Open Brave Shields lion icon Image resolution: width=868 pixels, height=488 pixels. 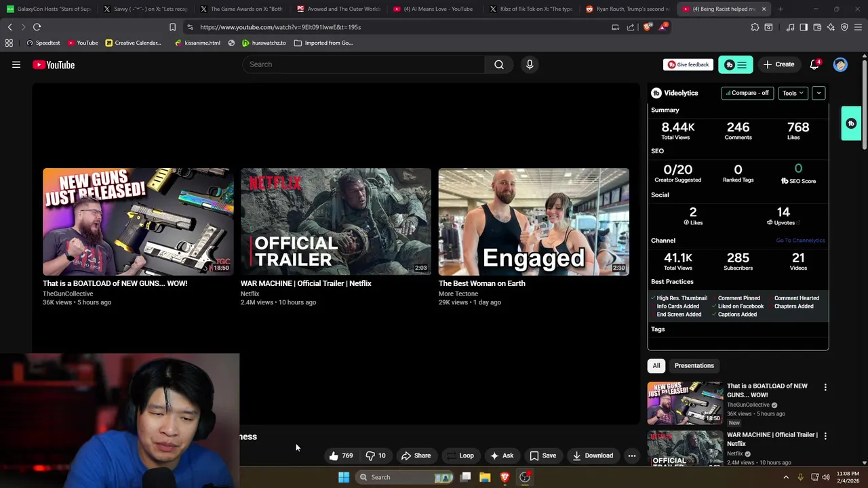(648, 27)
